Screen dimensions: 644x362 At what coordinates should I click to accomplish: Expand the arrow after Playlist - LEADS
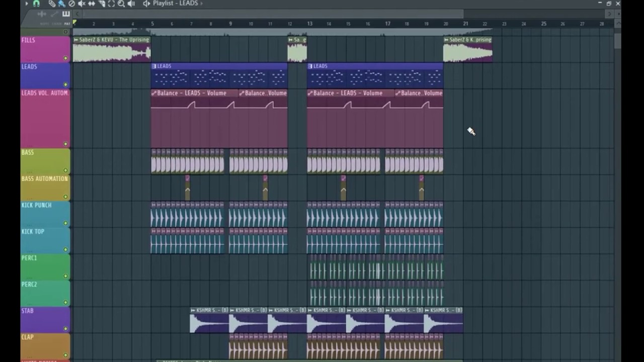point(202,4)
